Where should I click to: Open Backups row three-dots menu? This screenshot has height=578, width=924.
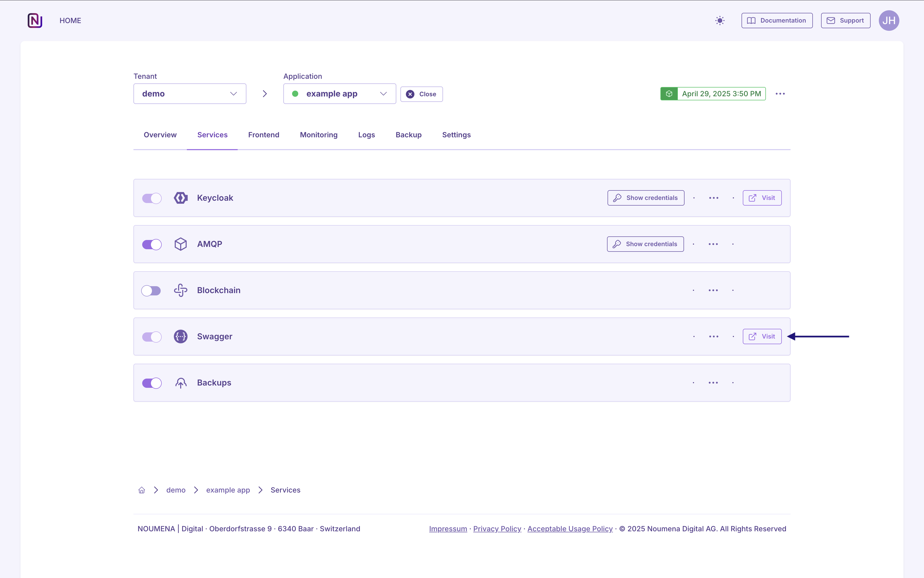pos(713,383)
